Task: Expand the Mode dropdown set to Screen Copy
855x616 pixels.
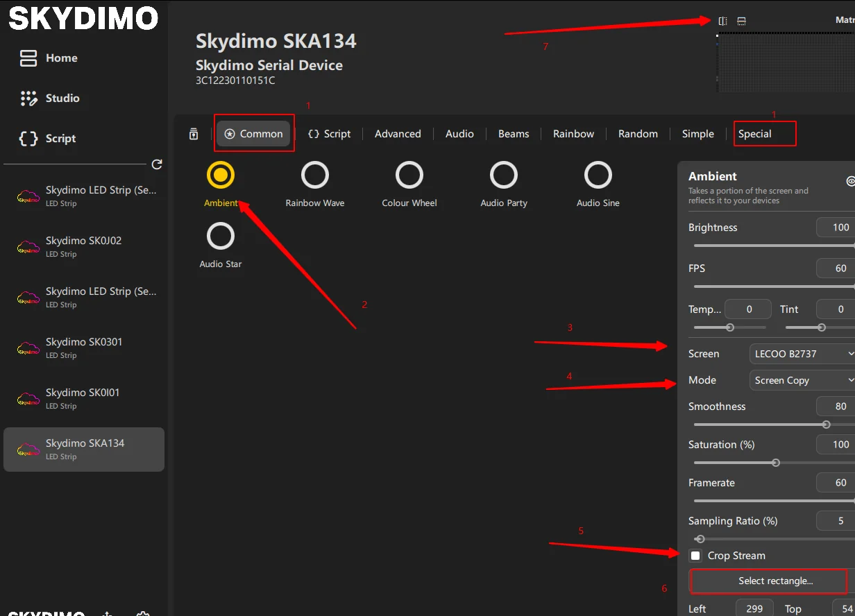Action: click(802, 380)
